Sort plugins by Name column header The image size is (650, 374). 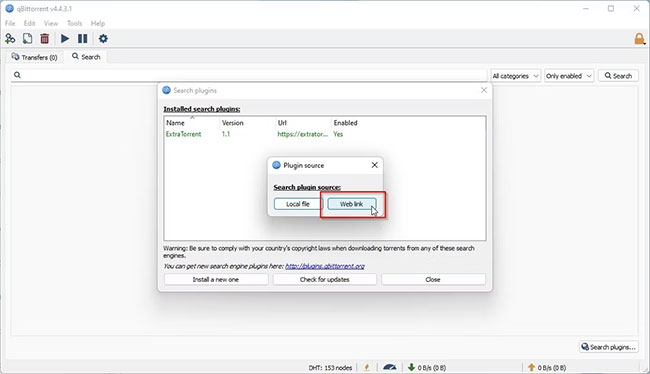pos(192,123)
